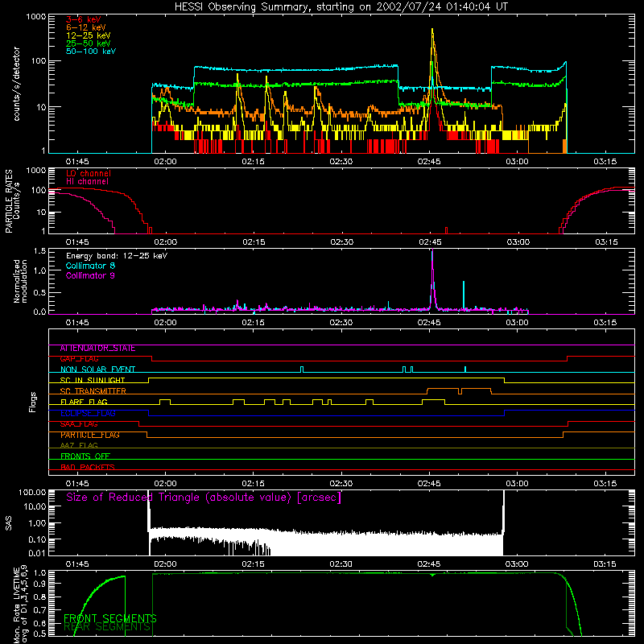Click the tallest yellow flare peak in count-rate panel
644x644 pixels.
432,30
